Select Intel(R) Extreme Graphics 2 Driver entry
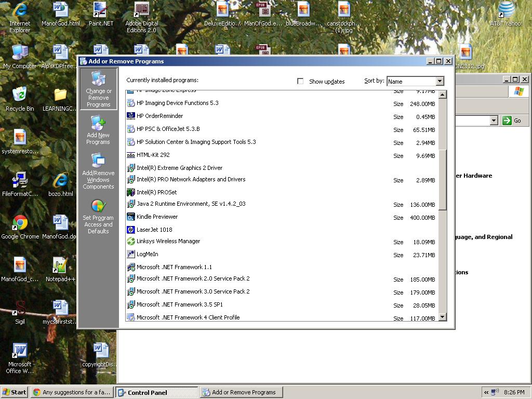 [282, 168]
